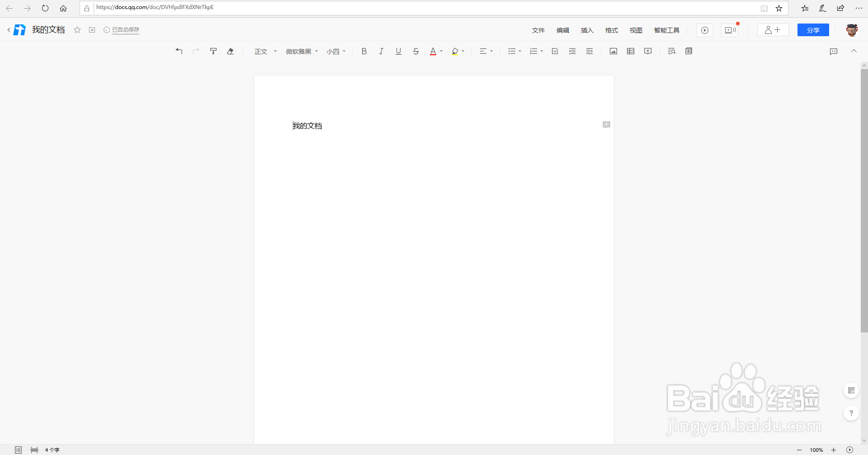Open the 智能工具 menu
This screenshot has height=455, width=868.
tap(667, 30)
